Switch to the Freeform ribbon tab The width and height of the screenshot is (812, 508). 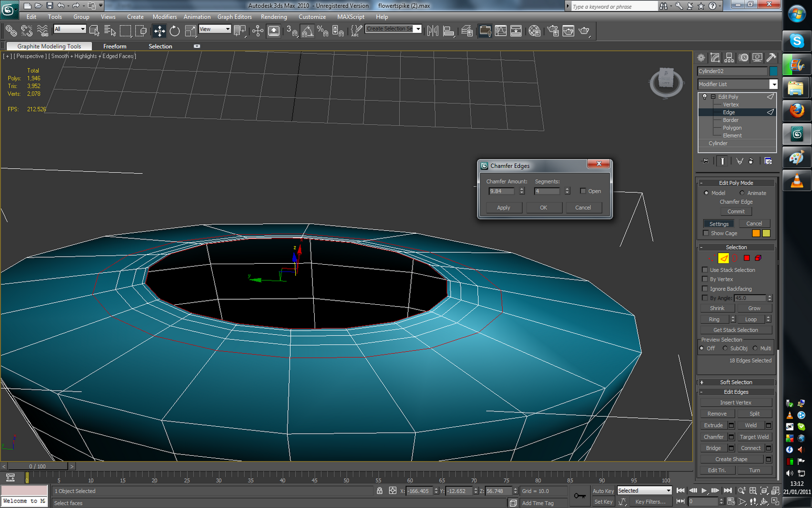[115, 46]
